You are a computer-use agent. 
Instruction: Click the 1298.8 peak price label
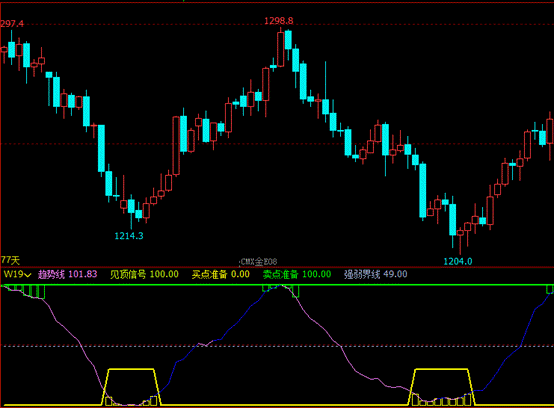[279, 21]
